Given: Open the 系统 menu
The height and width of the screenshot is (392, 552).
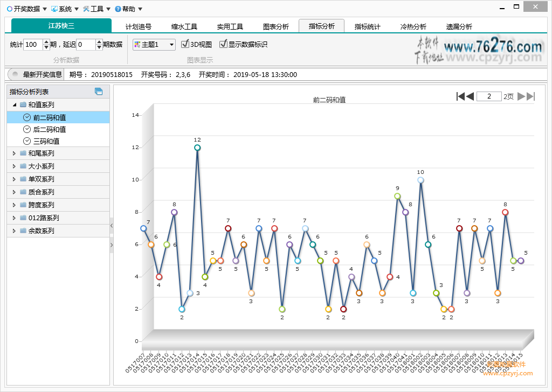Looking at the screenshot, I should click(65, 9).
